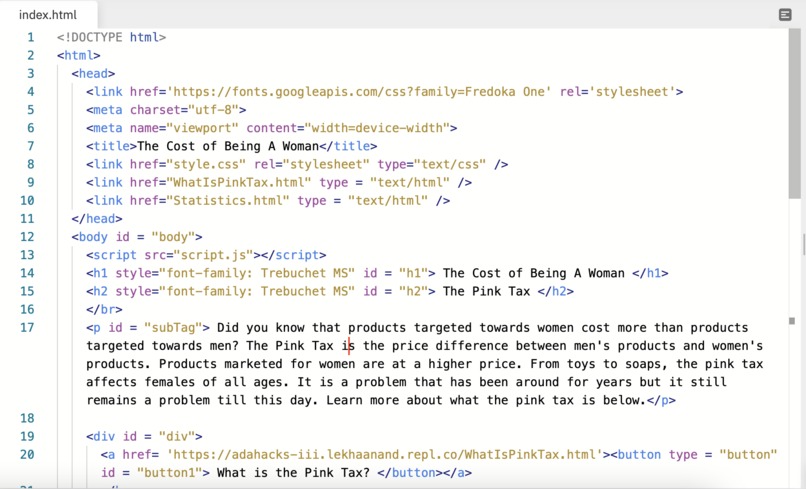Click line number 17 in gutter
The image size is (806, 489).
pos(27,328)
